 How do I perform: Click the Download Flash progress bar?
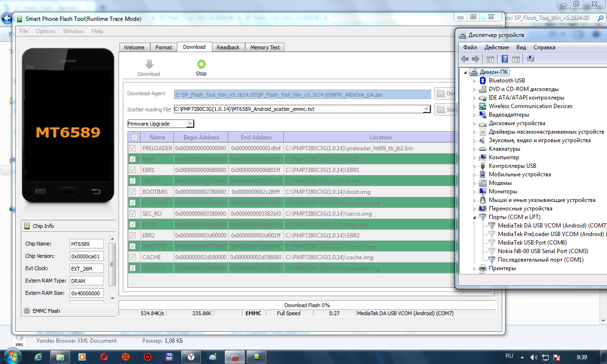(x=307, y=305)
